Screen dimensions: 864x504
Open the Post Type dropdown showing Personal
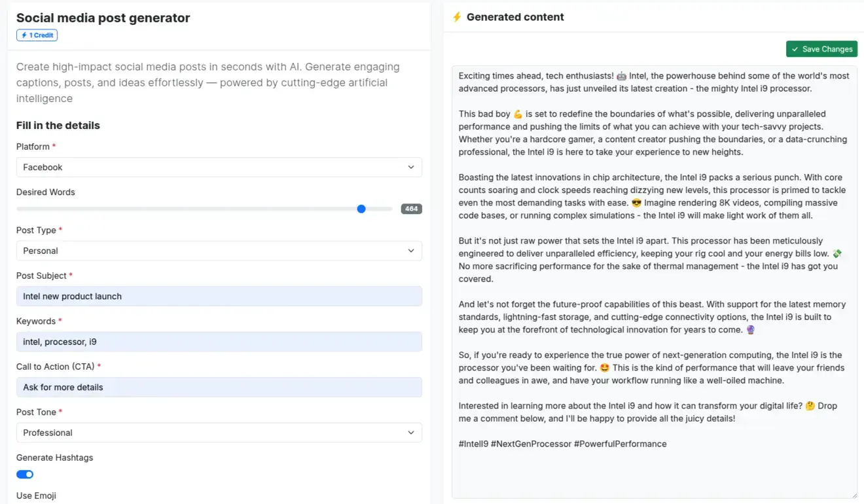point(219,251)
